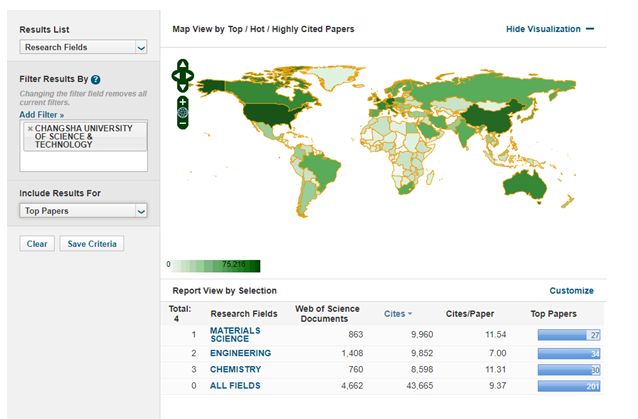Image resolution: width=638 pixels, height=419 pixels.
Task: Click the Research Fields column header
Action: pyautogui.click(x=244, y=314)
